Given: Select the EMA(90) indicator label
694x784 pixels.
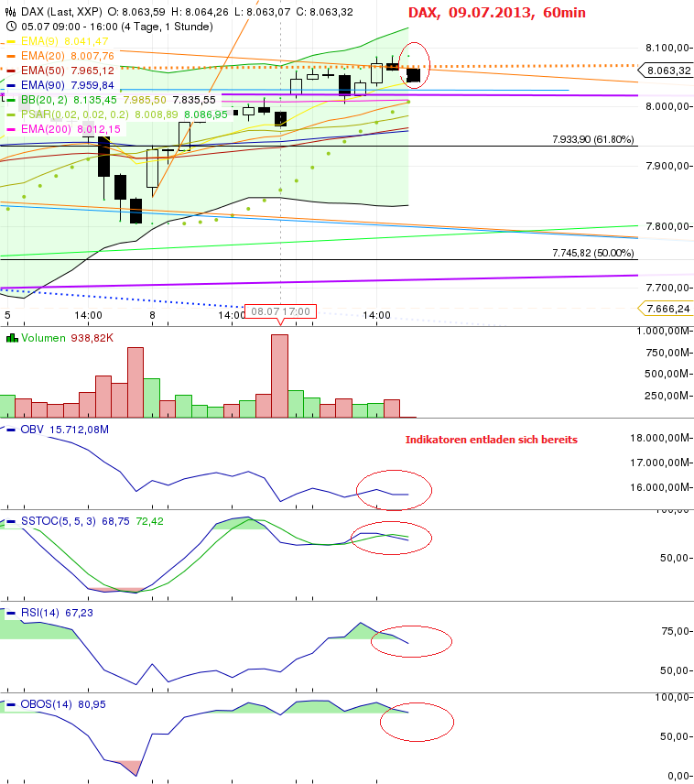Looking at the screenshot, I should (x=42, y=85).
